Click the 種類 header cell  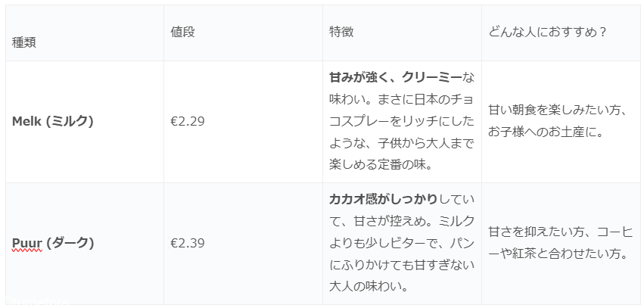(24, 42)
